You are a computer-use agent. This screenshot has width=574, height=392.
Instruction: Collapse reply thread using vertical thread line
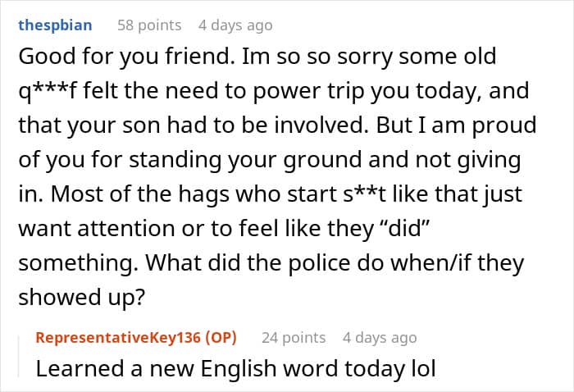coord(19,357)
